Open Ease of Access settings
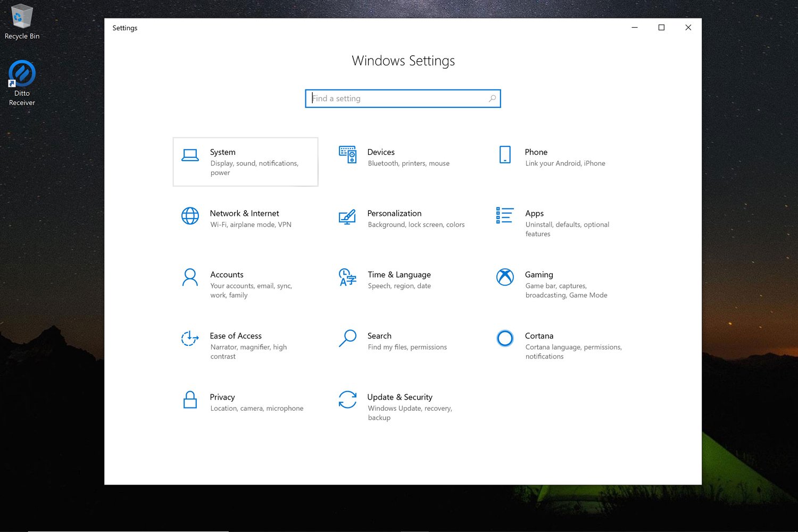798x532 pixels. coord(190,338)
